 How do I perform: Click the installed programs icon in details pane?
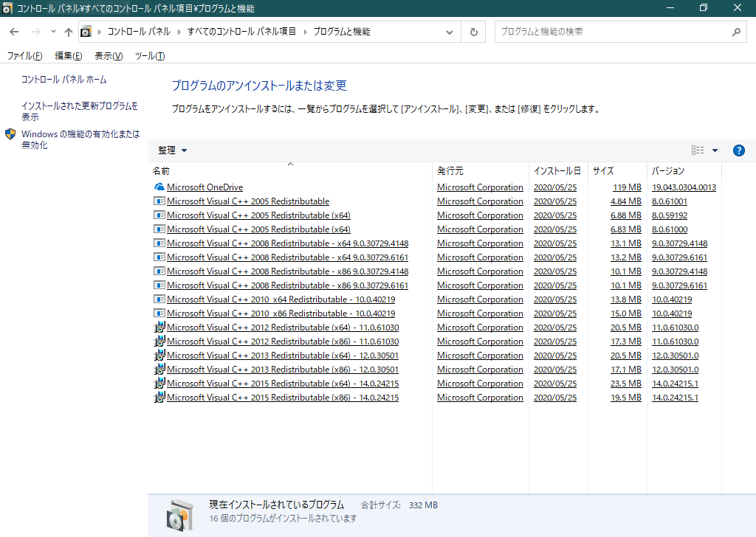180,515
